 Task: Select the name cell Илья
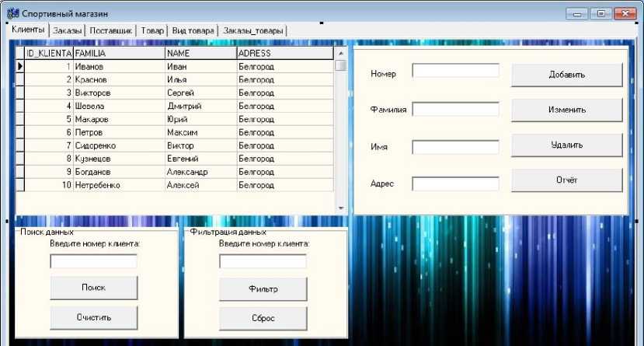tap(201, 80)
